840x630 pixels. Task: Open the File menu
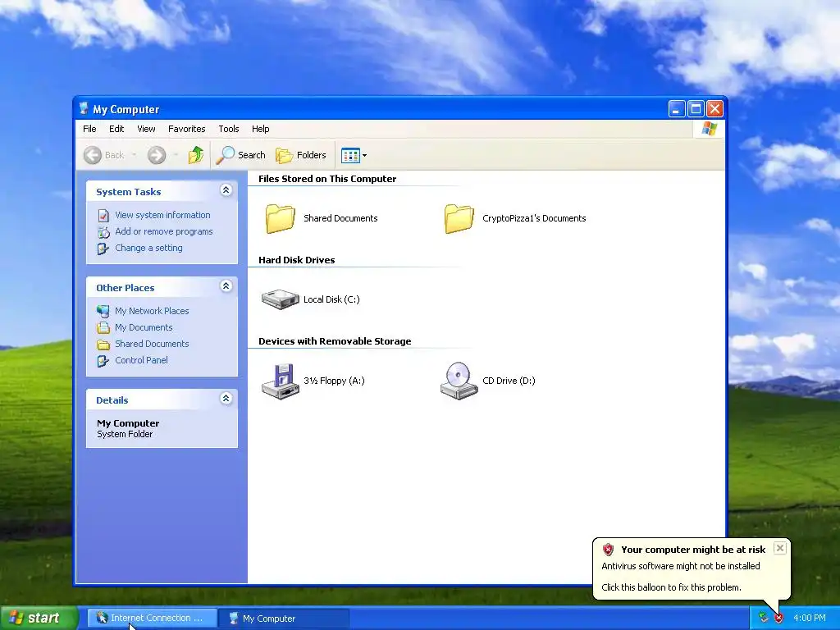click(x=89, y=129)
